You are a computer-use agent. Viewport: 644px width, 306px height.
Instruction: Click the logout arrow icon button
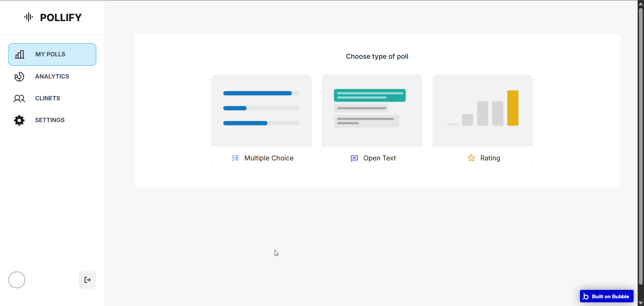(87, 280)
